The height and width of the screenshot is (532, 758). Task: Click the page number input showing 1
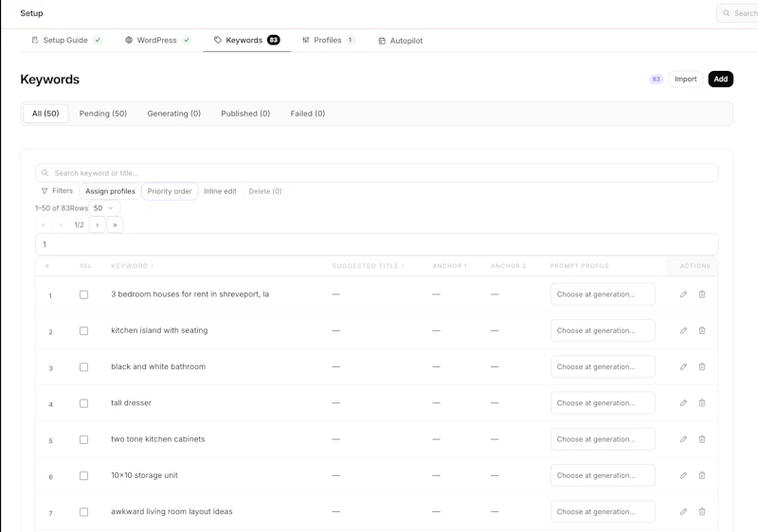(x=376, y=244)
